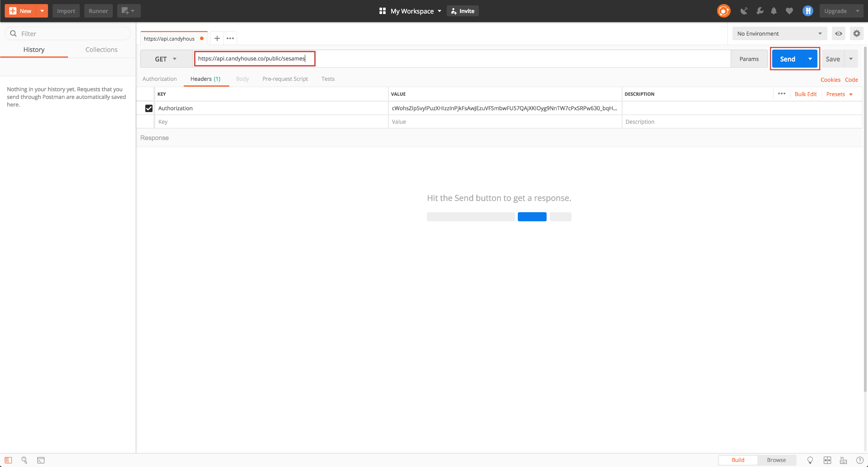Open the Bootcamp lightbulb icon
Image resolution: width=868 pixels, height=467 pixels.
coord(810,460)
